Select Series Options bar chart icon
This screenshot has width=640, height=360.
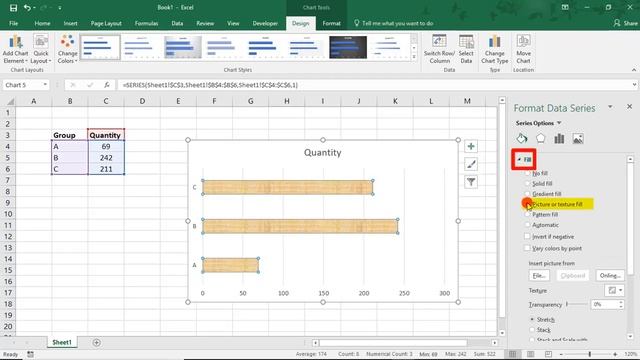[559, 138]
